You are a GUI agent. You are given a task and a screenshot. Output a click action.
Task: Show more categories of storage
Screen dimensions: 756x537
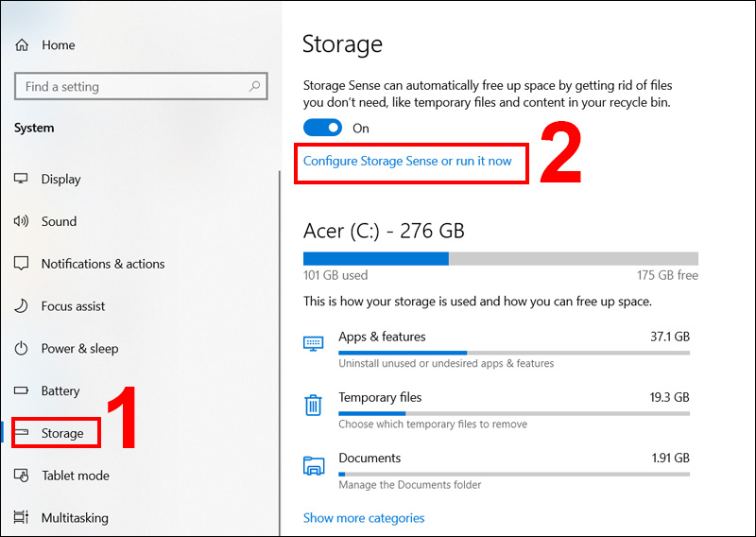(x=364, y=518)
